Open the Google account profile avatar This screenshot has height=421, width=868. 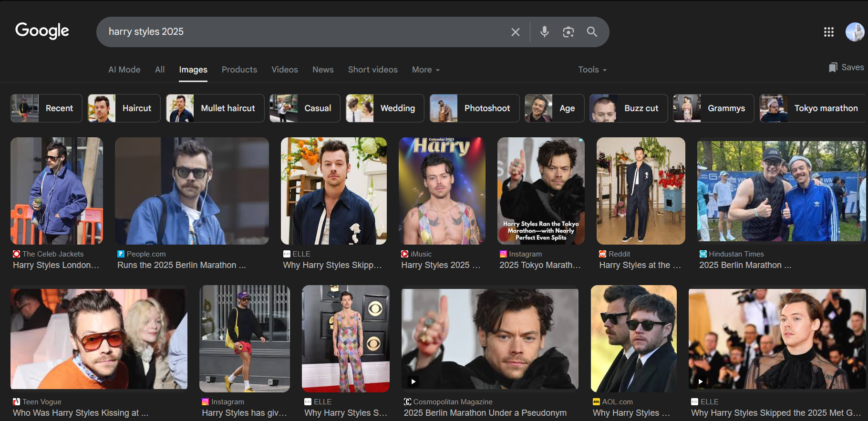click(x=855, y=32)
